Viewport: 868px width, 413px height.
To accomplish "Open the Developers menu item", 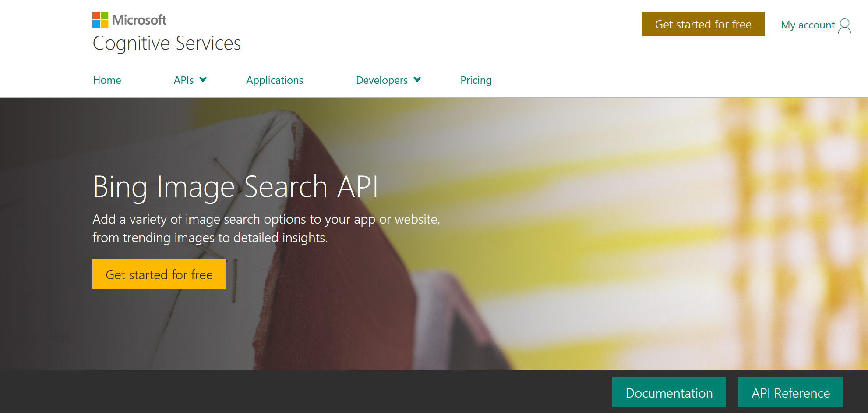I will (382, 81).
